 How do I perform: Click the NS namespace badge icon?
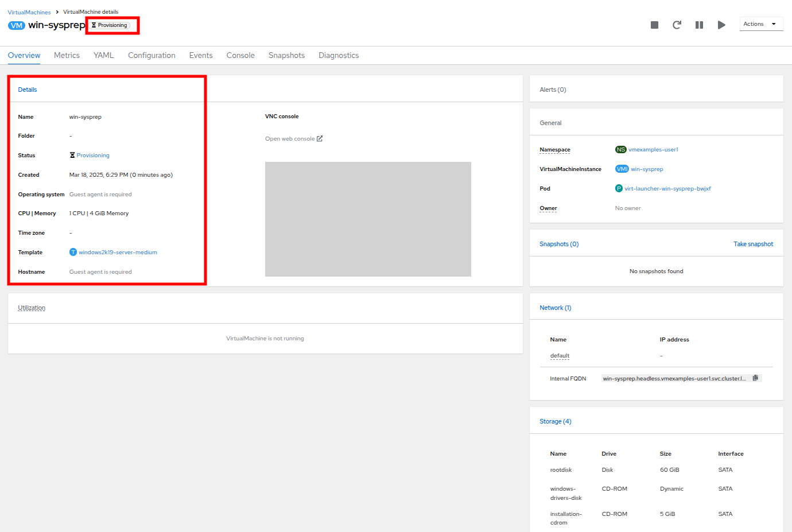620,150
